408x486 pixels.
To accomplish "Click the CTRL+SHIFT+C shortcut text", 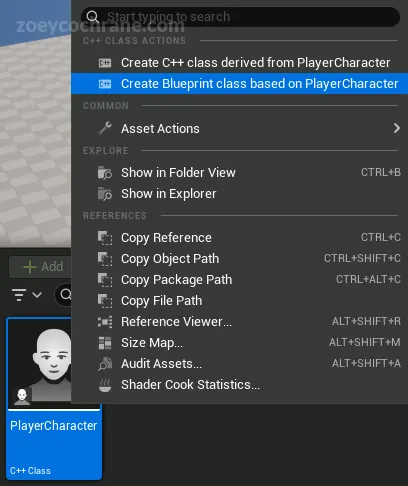I will 362,258.
